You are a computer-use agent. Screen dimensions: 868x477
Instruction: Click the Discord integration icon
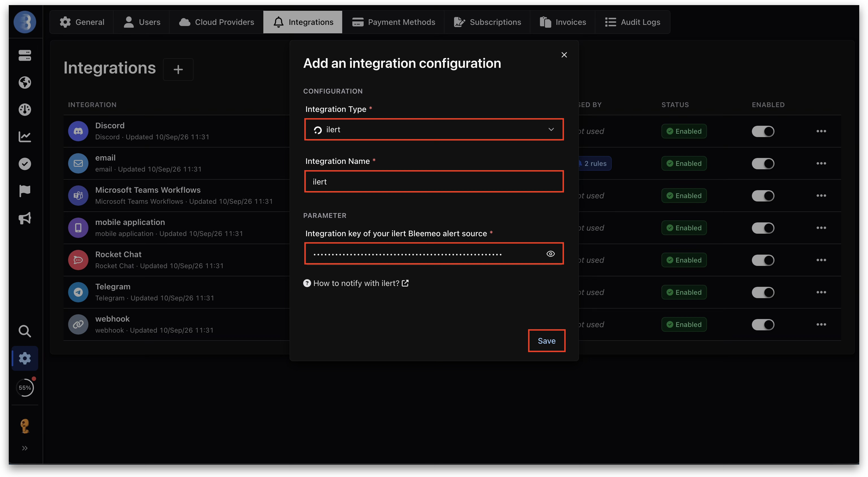[78, 131]
